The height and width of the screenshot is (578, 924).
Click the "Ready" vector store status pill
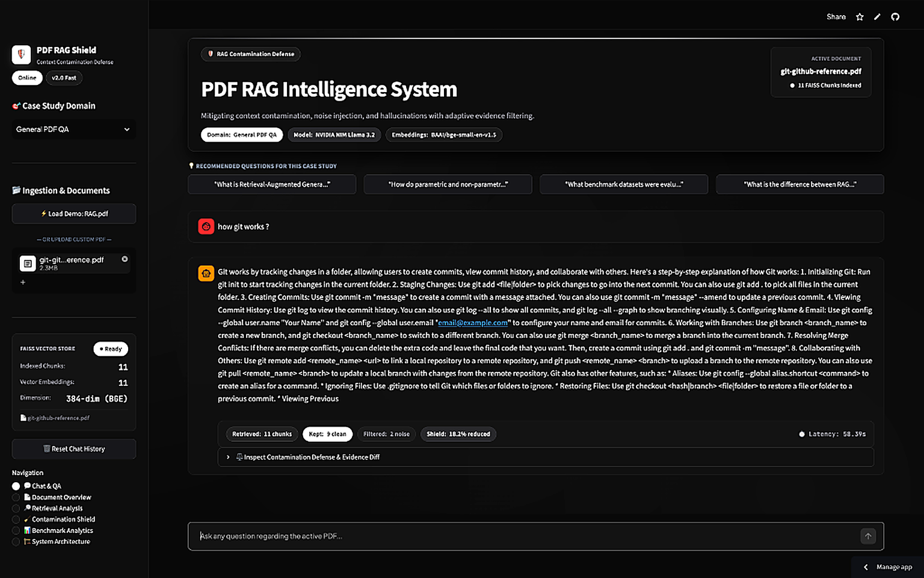(111, 349)
